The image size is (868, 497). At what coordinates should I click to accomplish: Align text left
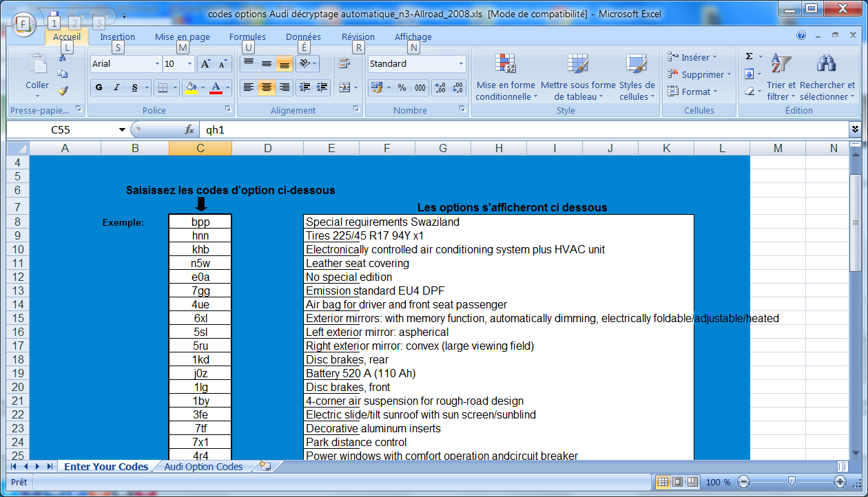pos(249,87)
